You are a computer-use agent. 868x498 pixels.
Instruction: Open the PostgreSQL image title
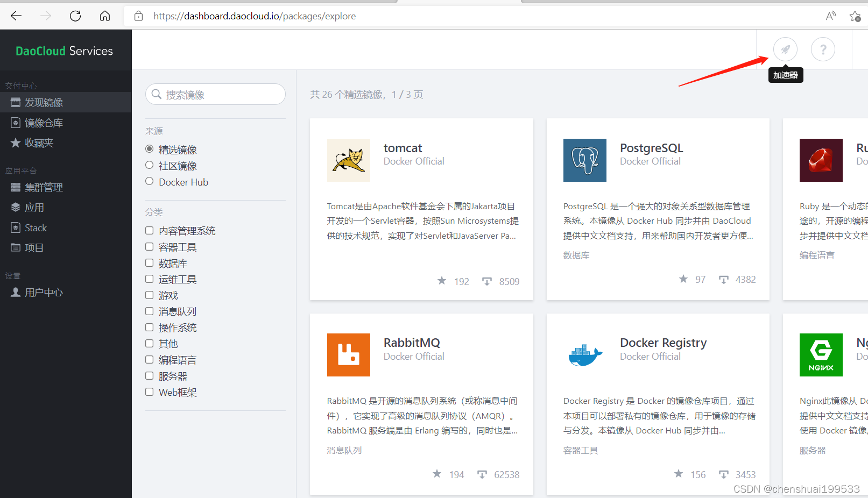click(x=651, y=148)
